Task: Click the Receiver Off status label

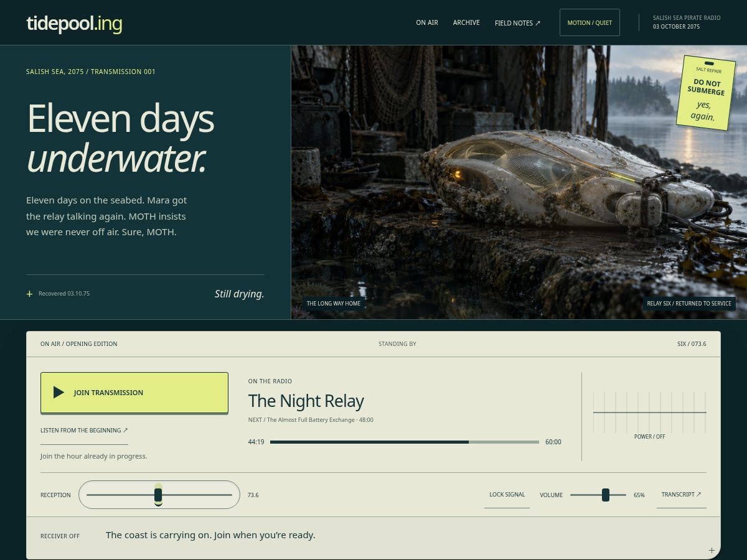Action: [60, 536]
